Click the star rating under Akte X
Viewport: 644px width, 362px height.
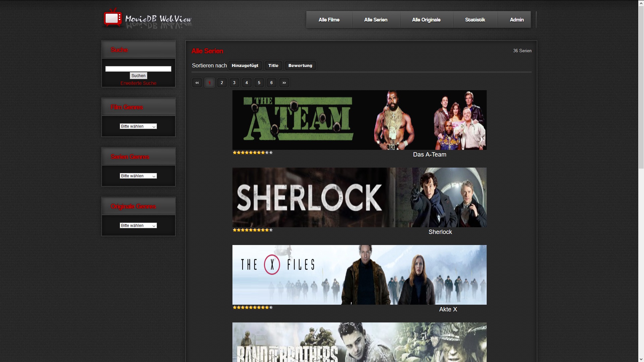253,308
